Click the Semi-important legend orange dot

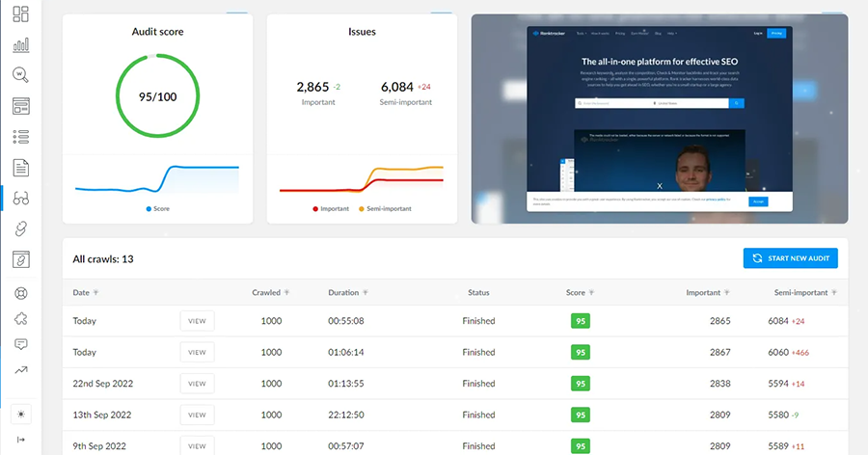point(362,208)
